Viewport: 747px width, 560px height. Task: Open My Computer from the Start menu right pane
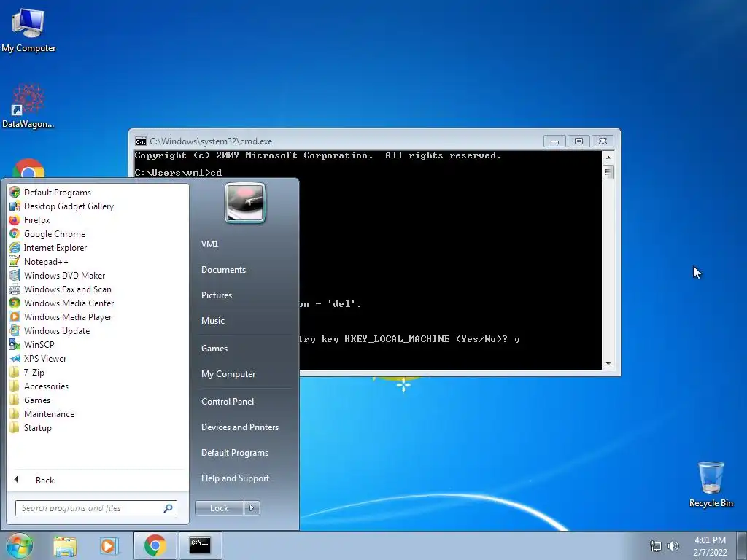pyautogui.click(x=228, y=374)
